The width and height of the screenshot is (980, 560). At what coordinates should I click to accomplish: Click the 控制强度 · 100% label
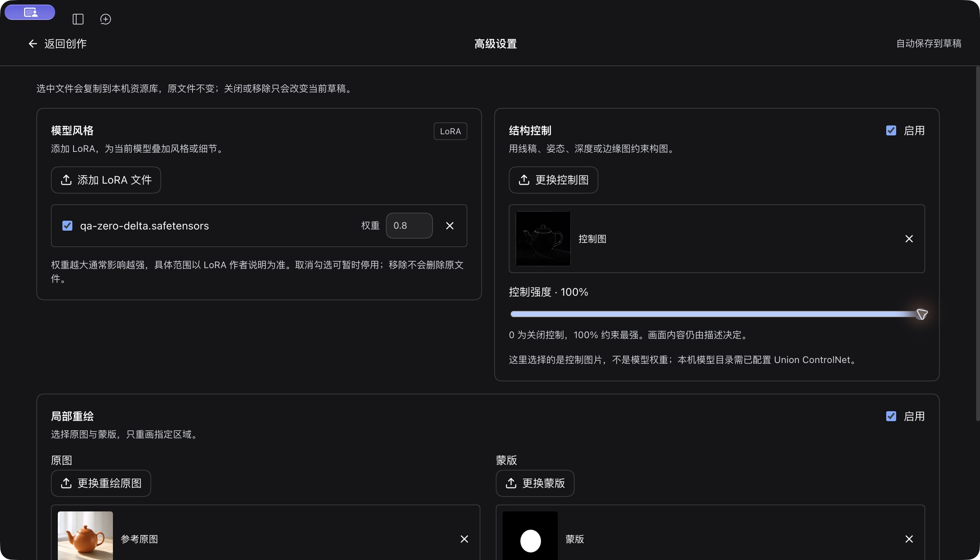pos(549,292)
